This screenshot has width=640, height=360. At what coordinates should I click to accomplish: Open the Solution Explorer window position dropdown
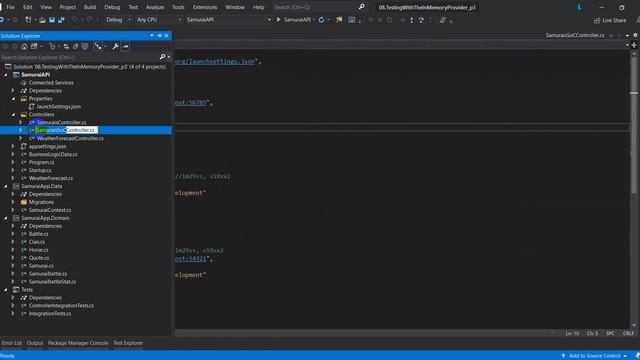click(152, 36)
